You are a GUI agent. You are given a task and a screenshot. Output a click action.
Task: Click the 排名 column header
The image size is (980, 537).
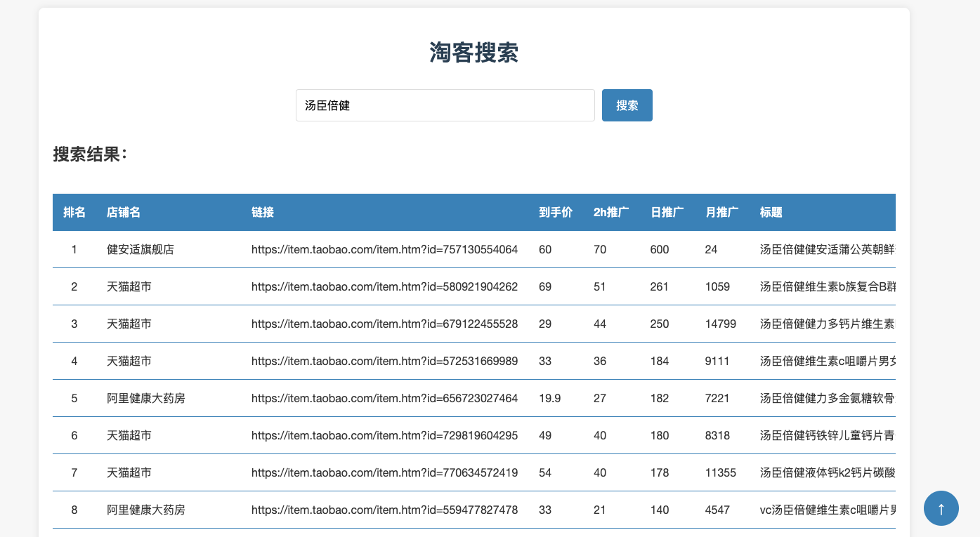(74, 213)
